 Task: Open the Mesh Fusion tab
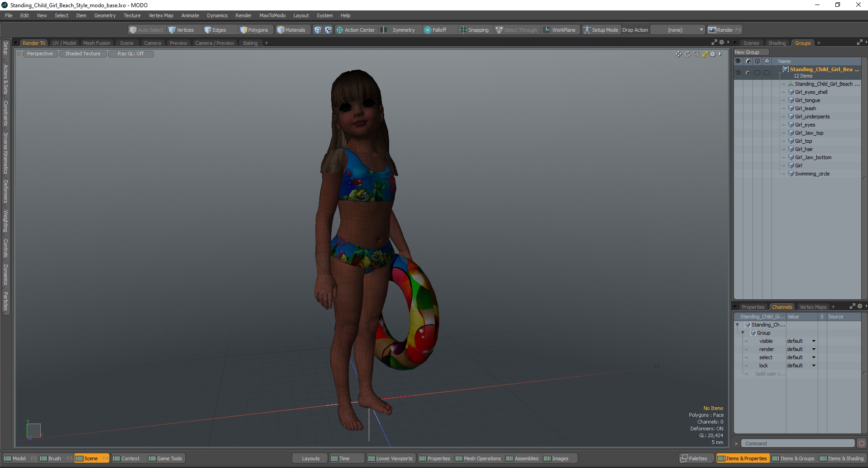tap(96, 43)
